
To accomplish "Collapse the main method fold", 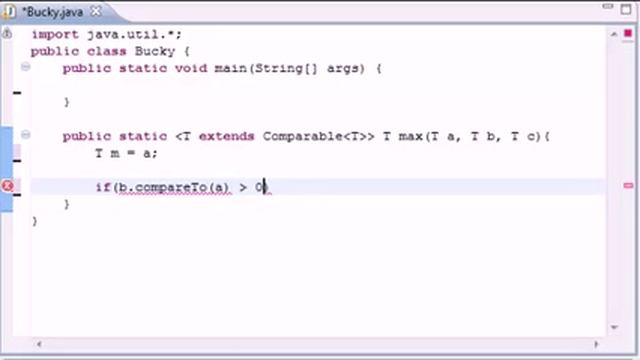I will 25,67.
